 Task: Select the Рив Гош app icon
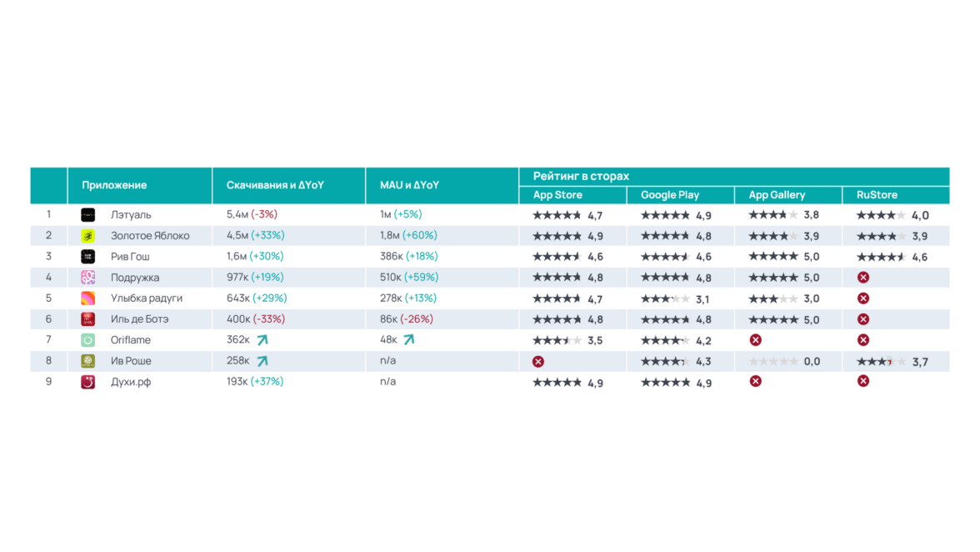(87, 257)
